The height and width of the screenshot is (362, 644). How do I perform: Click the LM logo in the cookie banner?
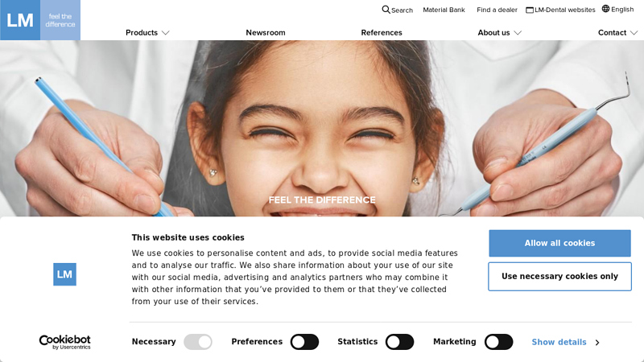(64, 274)
